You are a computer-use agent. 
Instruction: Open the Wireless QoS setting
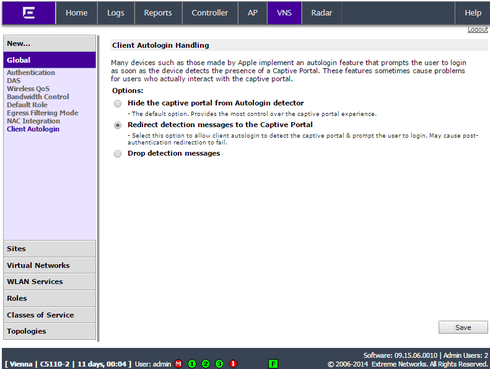tap(28, 89)
